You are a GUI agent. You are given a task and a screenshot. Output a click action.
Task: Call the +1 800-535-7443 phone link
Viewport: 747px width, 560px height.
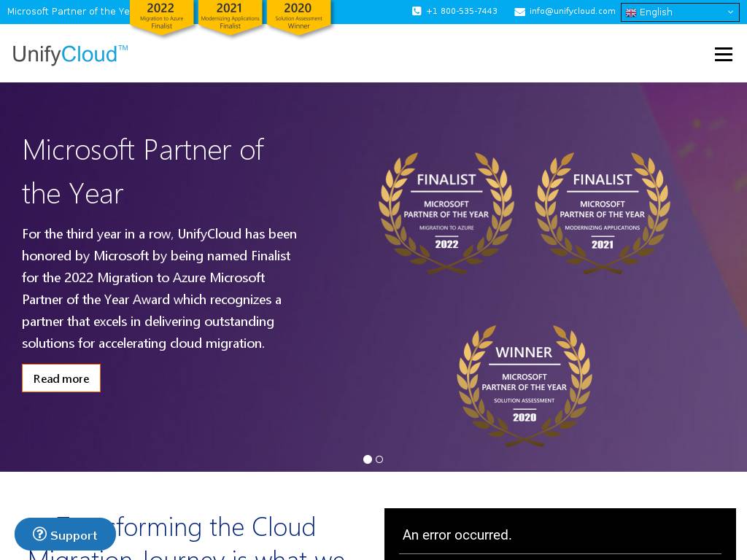pyautogui.click(x=462, y=12)
